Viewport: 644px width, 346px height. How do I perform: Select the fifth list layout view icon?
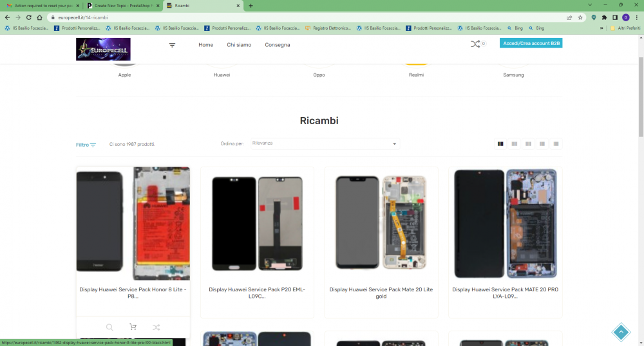[x=556, y=144]
